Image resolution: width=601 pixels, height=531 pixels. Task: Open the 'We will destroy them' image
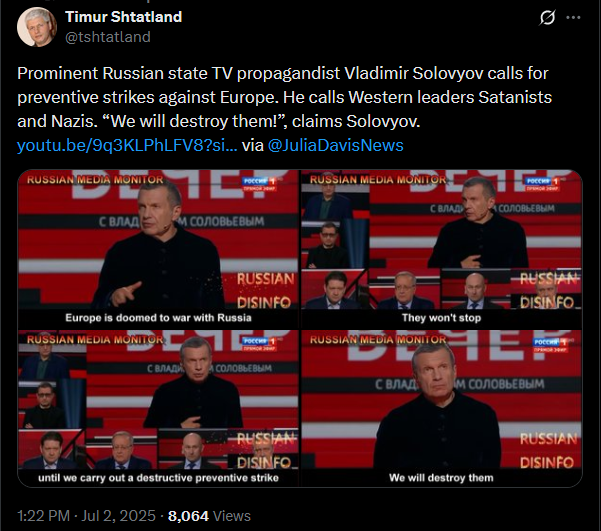point(441,408)
